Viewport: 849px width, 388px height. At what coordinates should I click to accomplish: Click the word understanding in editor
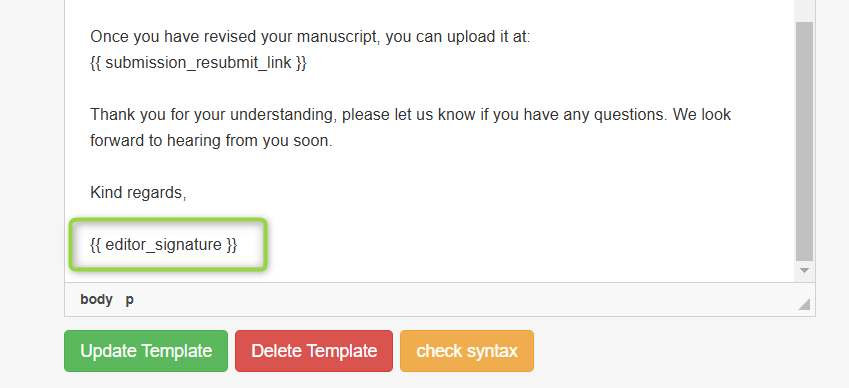pyautogui.click(x=278, y=115)
